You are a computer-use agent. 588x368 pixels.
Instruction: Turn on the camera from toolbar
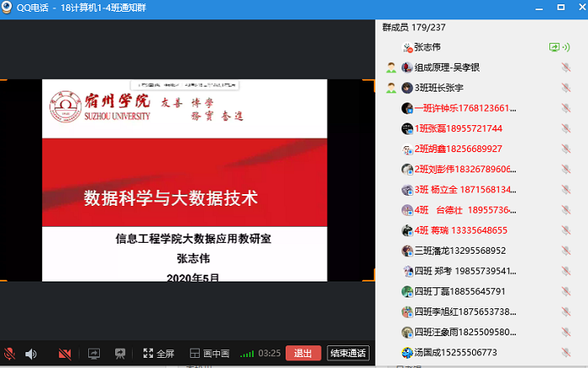(x=65, y=354)
